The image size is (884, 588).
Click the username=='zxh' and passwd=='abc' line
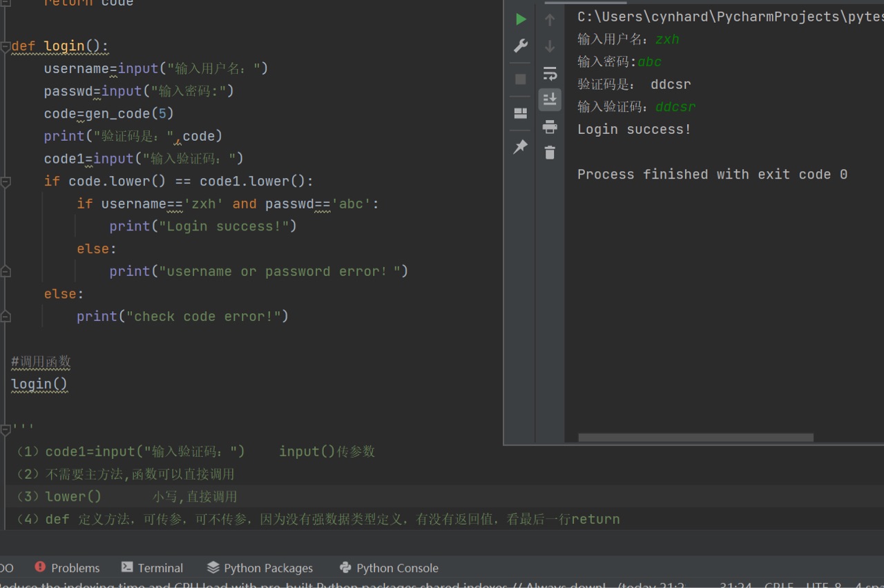coord(228,204)
